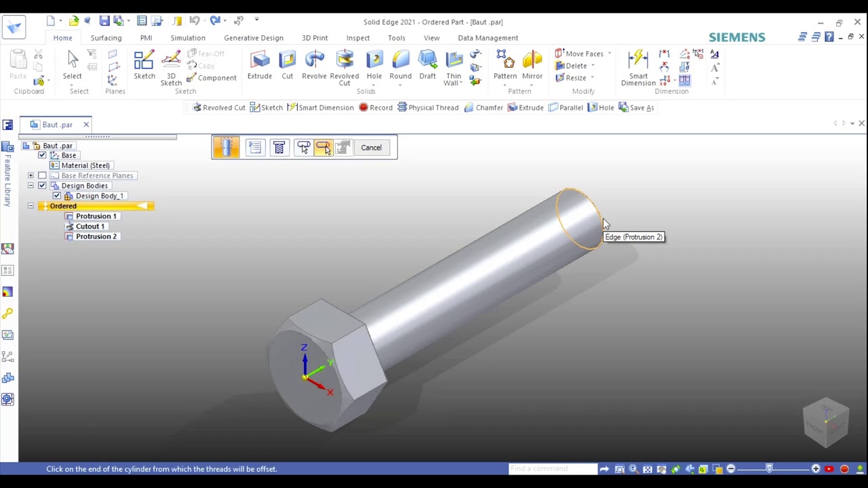The image size is (868, 488).
Task: Activate Smart Dimension in Dimension group
Action: [638, 68]
